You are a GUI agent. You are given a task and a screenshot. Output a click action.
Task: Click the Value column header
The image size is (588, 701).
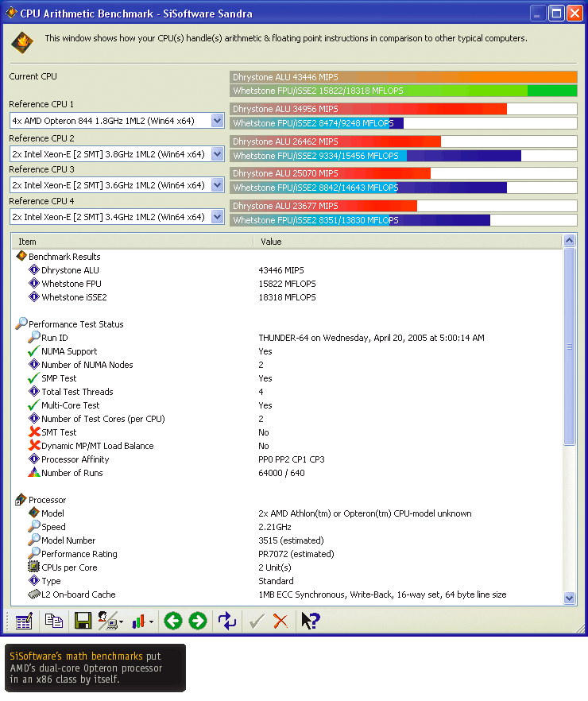pos(408,242)
